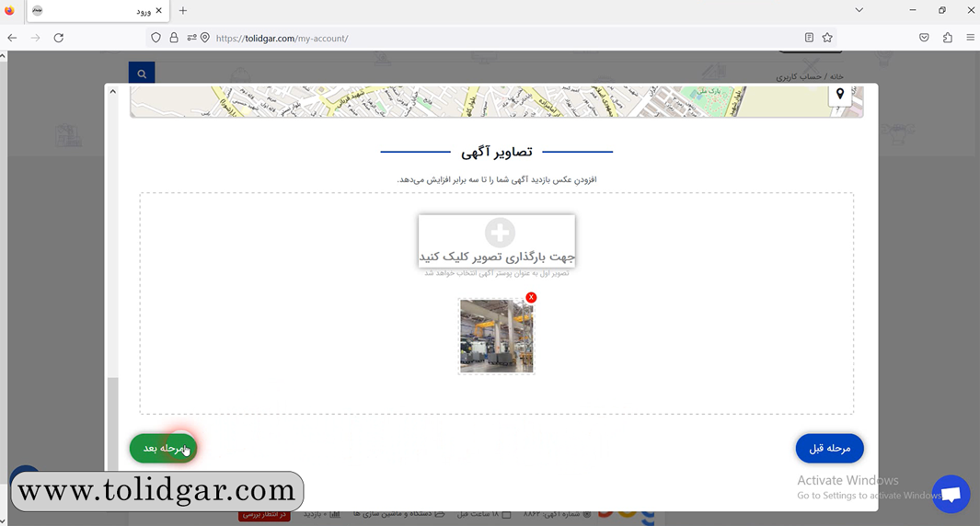Screen dimensions: 980x526
Task: Click the modal vertical scrollbar thumb
Action: point(112,424)
